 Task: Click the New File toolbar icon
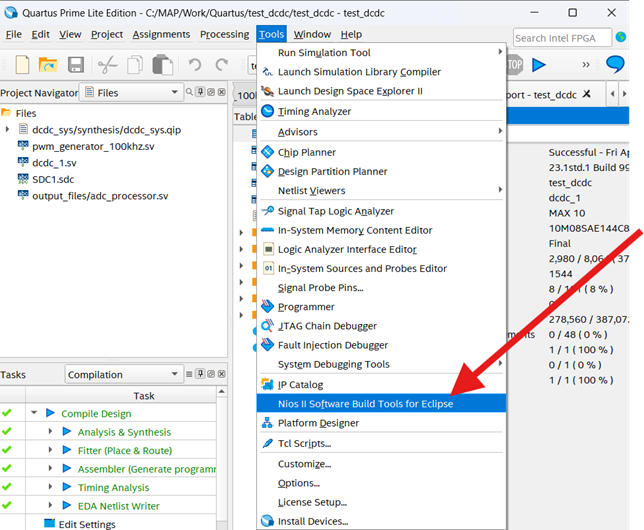pos(22,65)
